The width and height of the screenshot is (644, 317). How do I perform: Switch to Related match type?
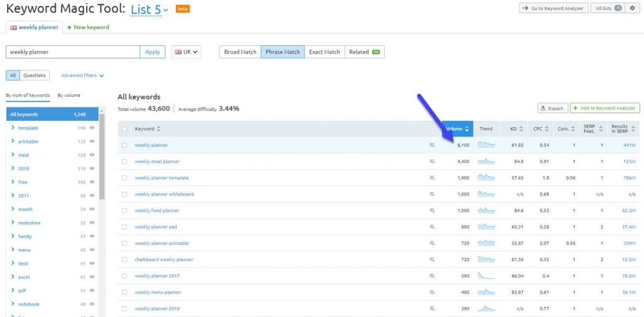click(364, 52)
